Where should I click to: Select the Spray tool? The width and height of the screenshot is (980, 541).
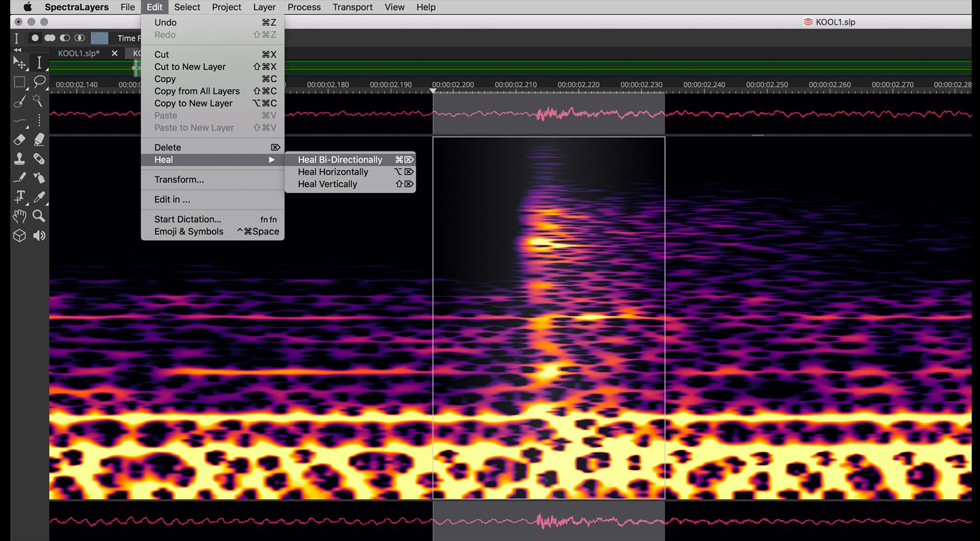(x=39, y=178)
